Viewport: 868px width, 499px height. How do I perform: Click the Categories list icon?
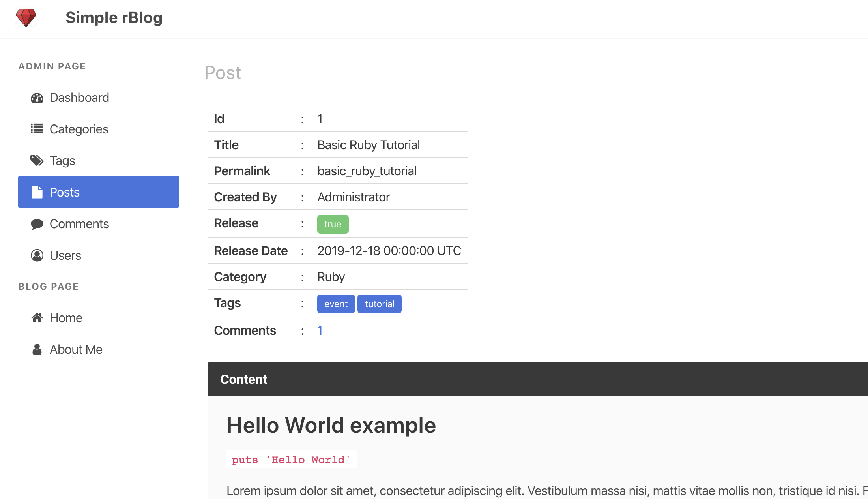(x=37, y=129)
